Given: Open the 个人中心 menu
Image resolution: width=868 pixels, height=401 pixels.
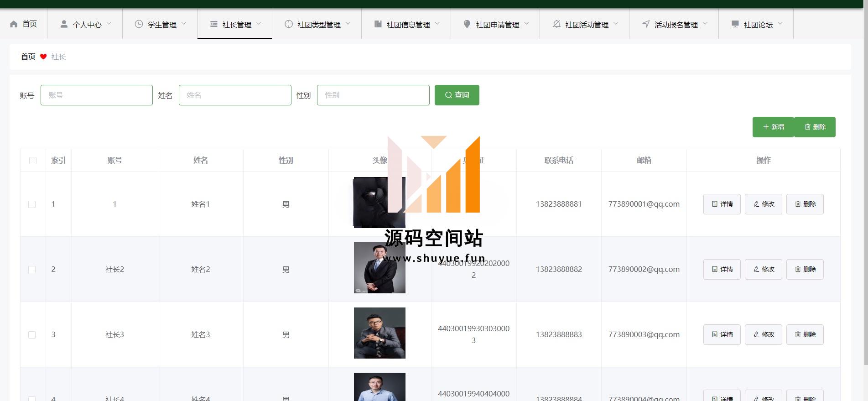Looking at the screenshot, I should pos(85,24).
